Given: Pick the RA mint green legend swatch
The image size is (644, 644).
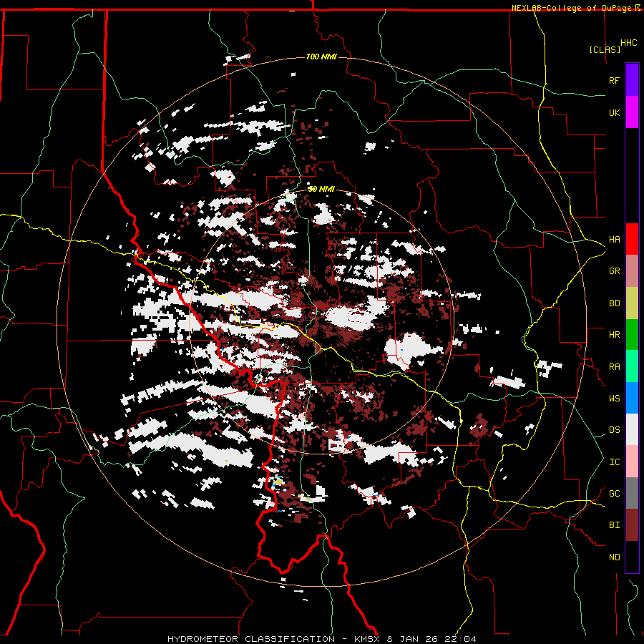Looking at the screenshot, I should 632,366.
